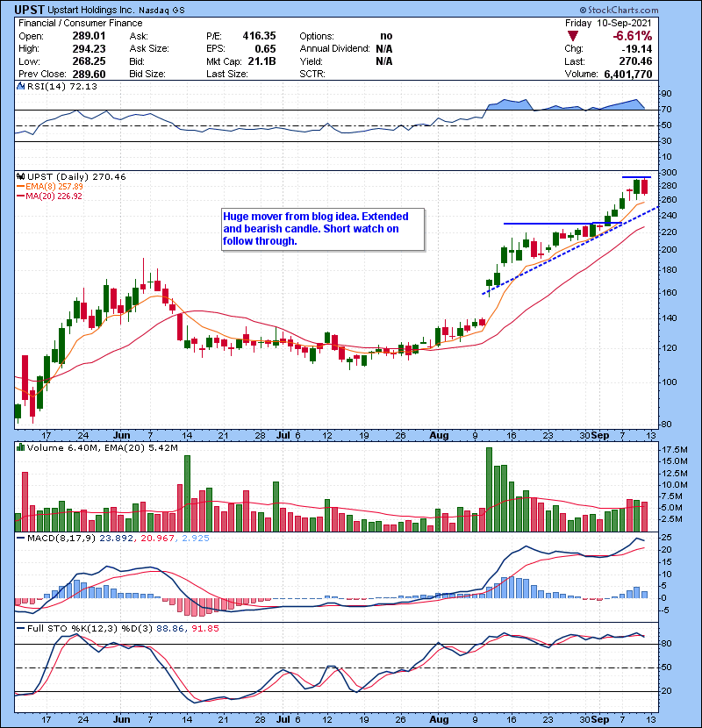This screenshot has height=728, width=702.
Task: Click the Ask Size label
Action: coord(149,49)
